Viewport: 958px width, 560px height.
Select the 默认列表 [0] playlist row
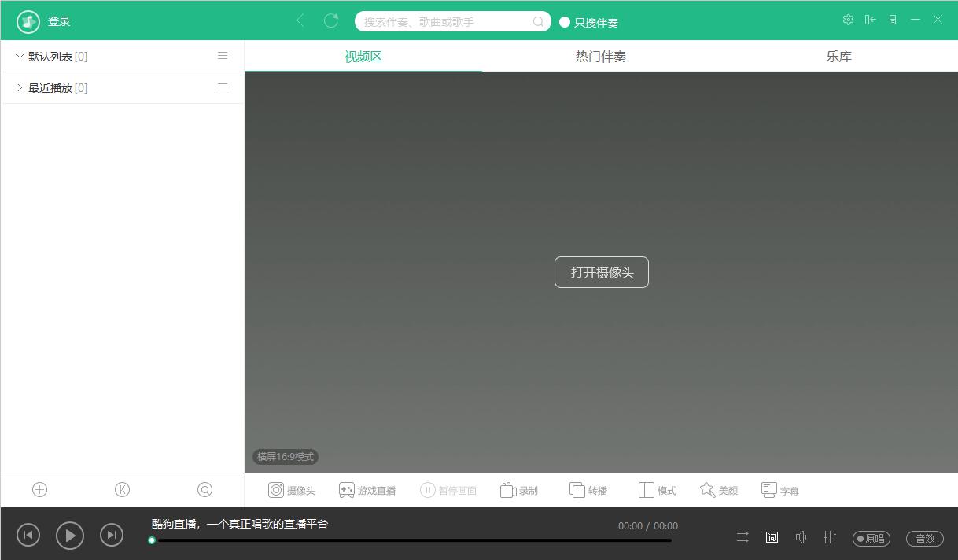tap(122, 56)
